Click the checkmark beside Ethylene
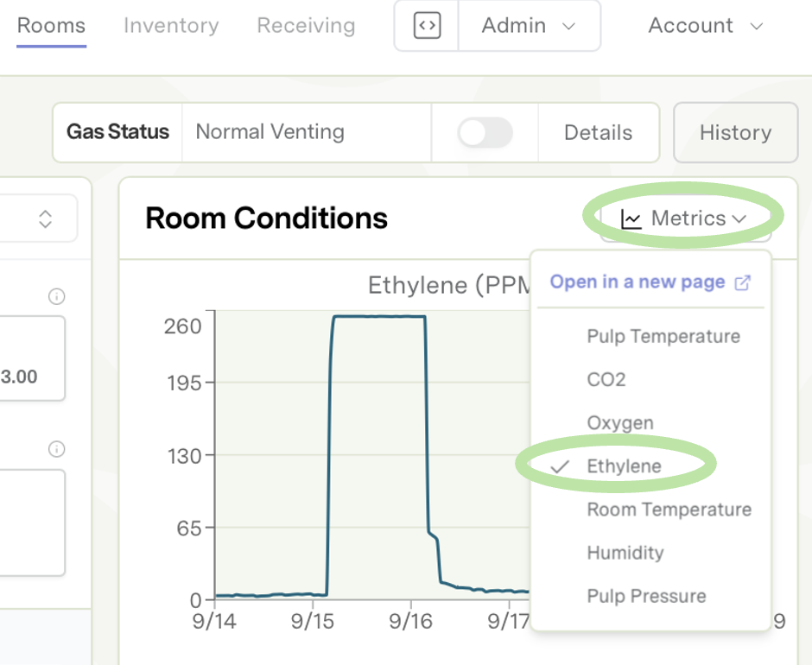 (561, 466)
